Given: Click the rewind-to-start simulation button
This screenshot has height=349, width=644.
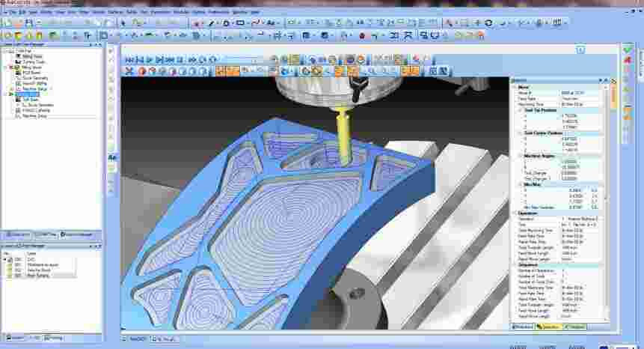Looking at the screenshot, I should point(129,59).
